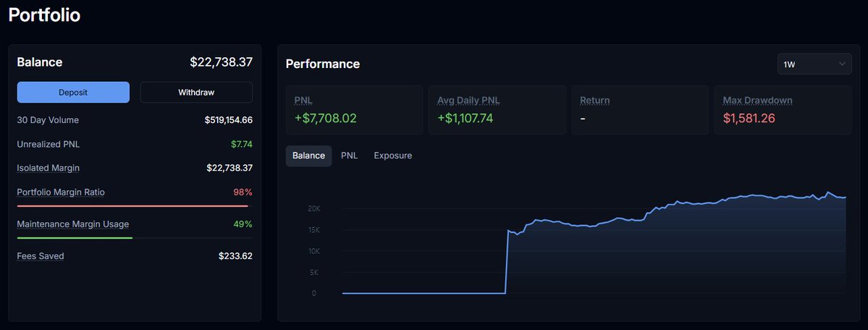Viewport: 868px width, 330px height.
Task: Select the +$7,708.02 PNL value
Action: (326, 118)
